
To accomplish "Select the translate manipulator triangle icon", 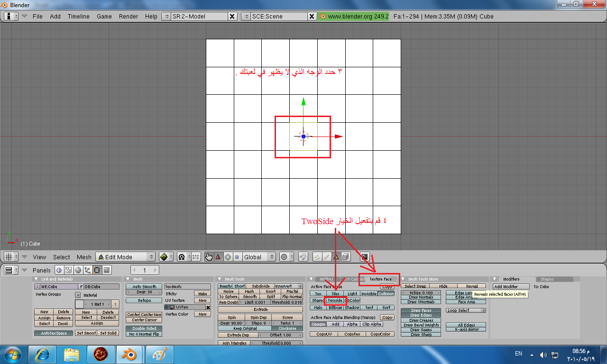I will pos(218,257).
